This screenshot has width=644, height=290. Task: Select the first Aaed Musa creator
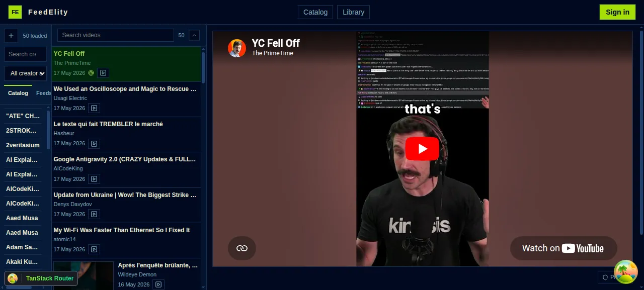(x=23, y=218)
